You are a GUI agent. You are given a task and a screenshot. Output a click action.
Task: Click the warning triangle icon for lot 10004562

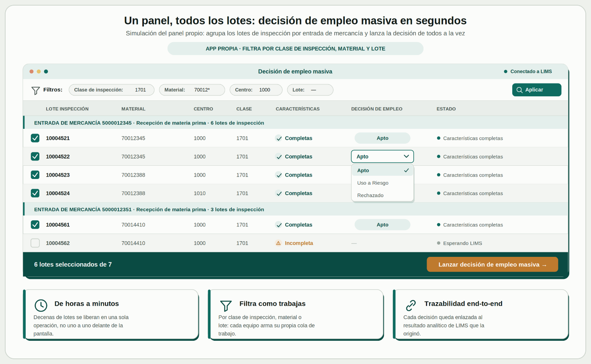pyautogui.click(x=278, y=243)
